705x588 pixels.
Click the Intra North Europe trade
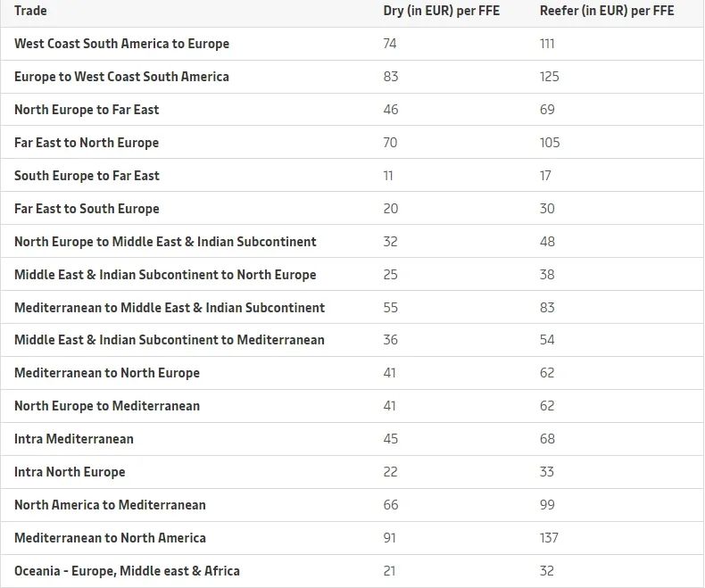click(x=70, y=472)
